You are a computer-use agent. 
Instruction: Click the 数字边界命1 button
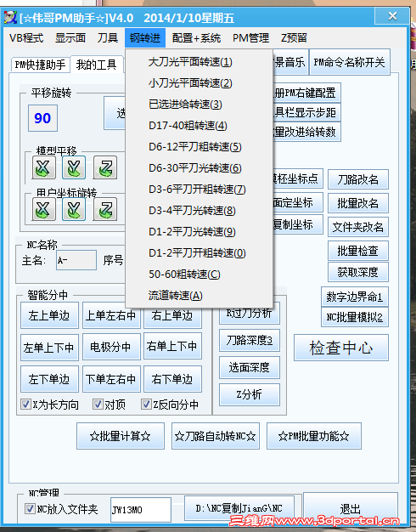(355, 297)
